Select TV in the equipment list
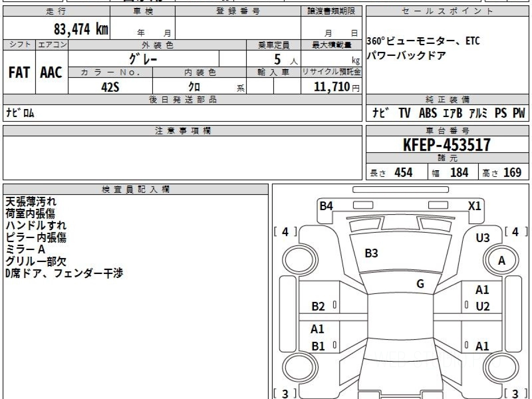Screen dimensions: 532x399 [x=404, y=113]
